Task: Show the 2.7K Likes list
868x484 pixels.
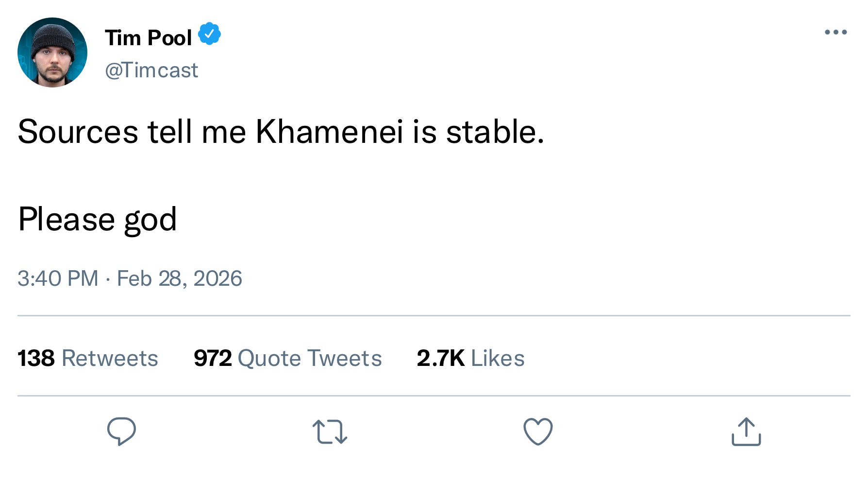Action: (x=470, y=358)
